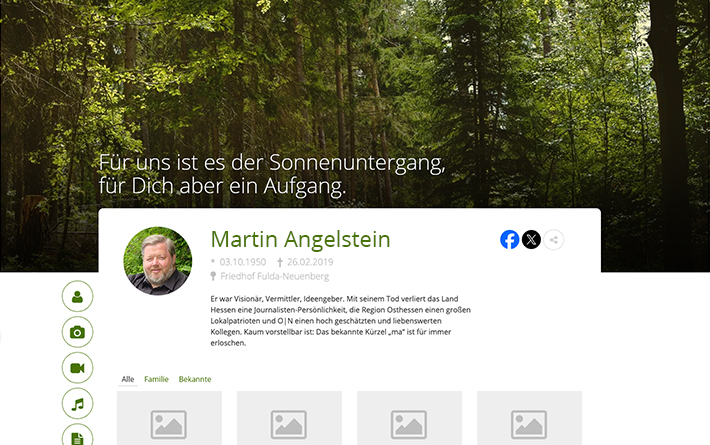The height and width of the screenshot is (445, 710).
Task: Open the video camera sidebar icon
Action: tap(77, 368)
